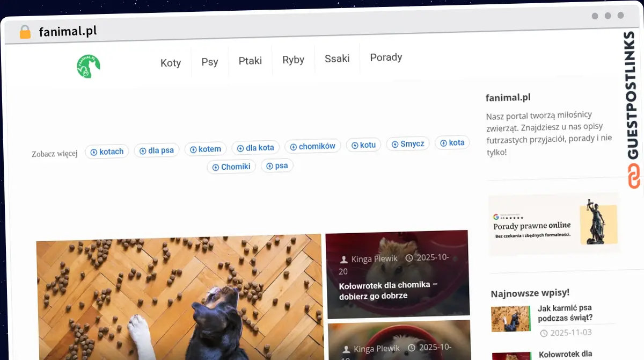
Task: Open the post Jak karmić psa podczas świąt
Action: [x=565, y=313]
